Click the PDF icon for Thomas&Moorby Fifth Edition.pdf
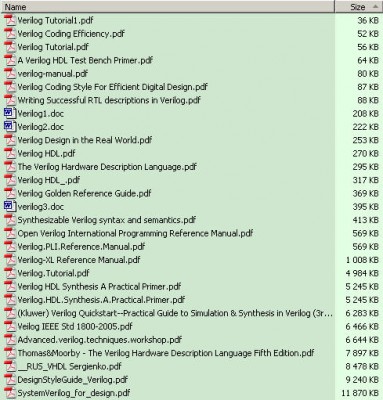The image size is (383, 400). point(10,353)
